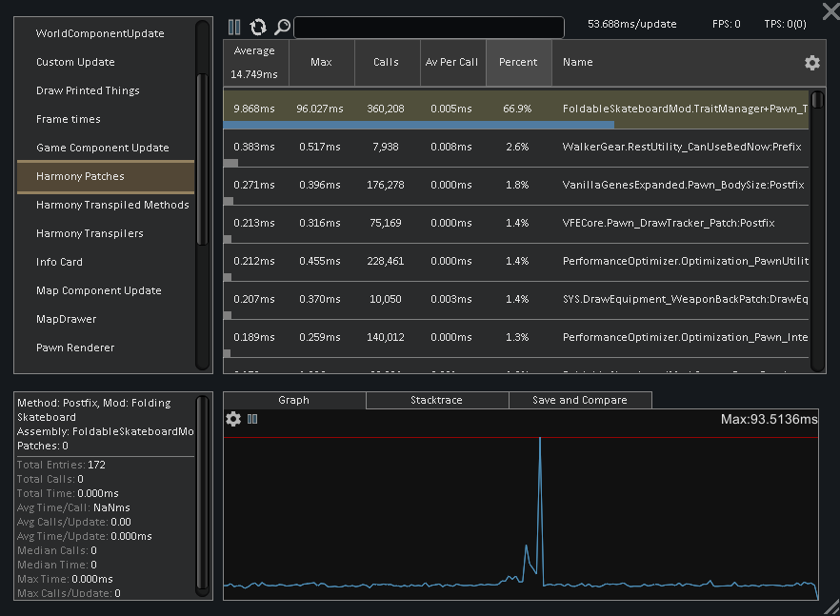This screenshot has height=616, width=840.
Task: Select PerformanceOptimizer.Optimization_PawnUtilit row
Action: [516, 262]
